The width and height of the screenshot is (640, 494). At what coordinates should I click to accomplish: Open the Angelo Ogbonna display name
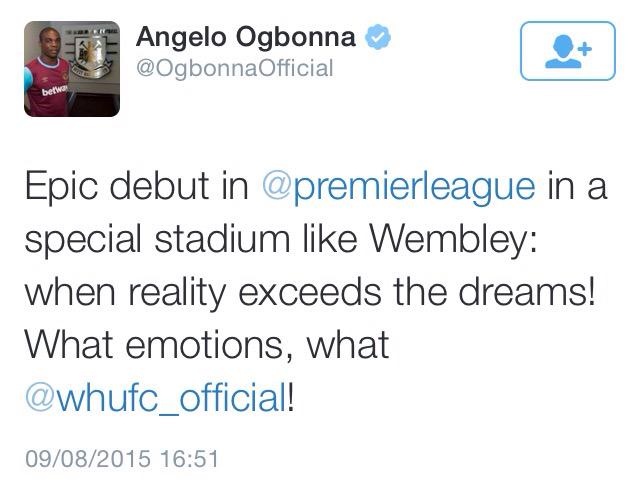tap(246, 37)
